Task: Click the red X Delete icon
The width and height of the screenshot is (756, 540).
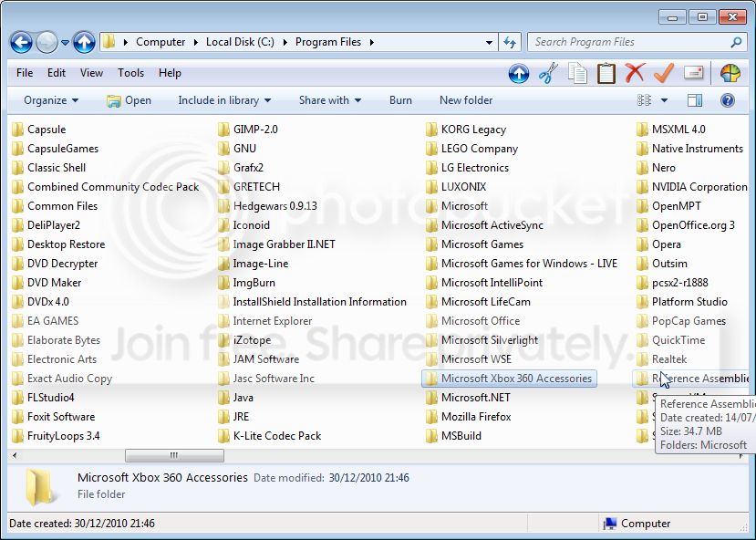Action: point(635,73)
